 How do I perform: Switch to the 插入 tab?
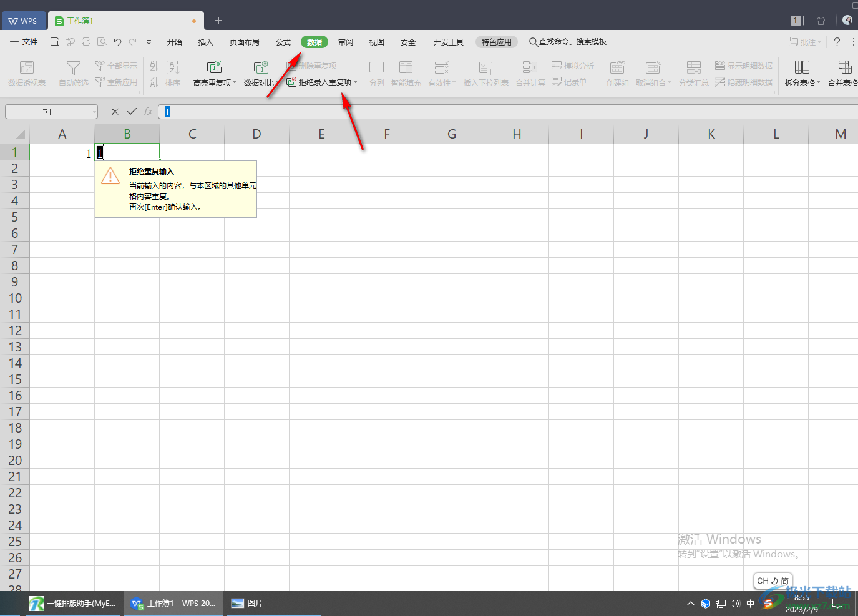pos(205,42)
